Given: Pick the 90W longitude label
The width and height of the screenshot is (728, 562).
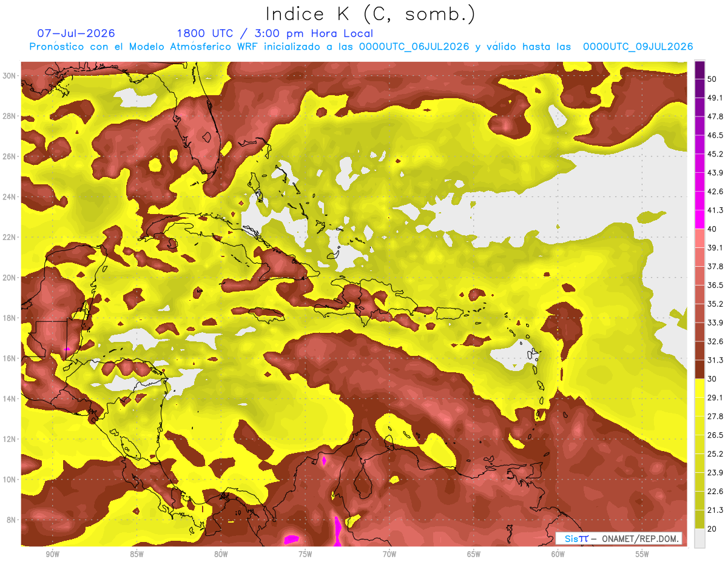Looking at the screenshot, I should [x=52, y=554].
